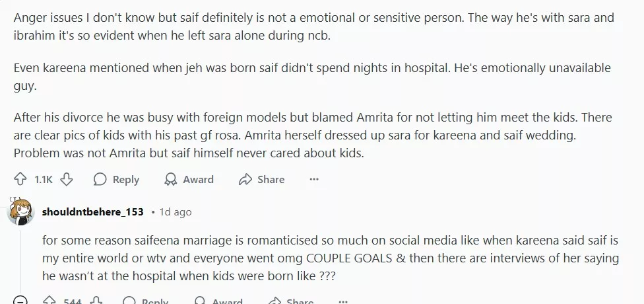The width and height of the screenshot is (644, 304).
Task: Visit the shouldntbehere_153 user profile link
Action: click(92, 212)
